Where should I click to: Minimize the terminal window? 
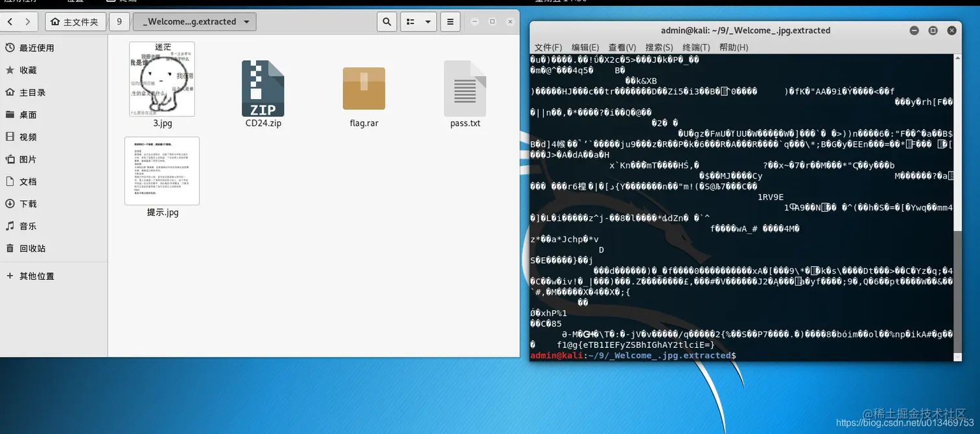(914, 30)
